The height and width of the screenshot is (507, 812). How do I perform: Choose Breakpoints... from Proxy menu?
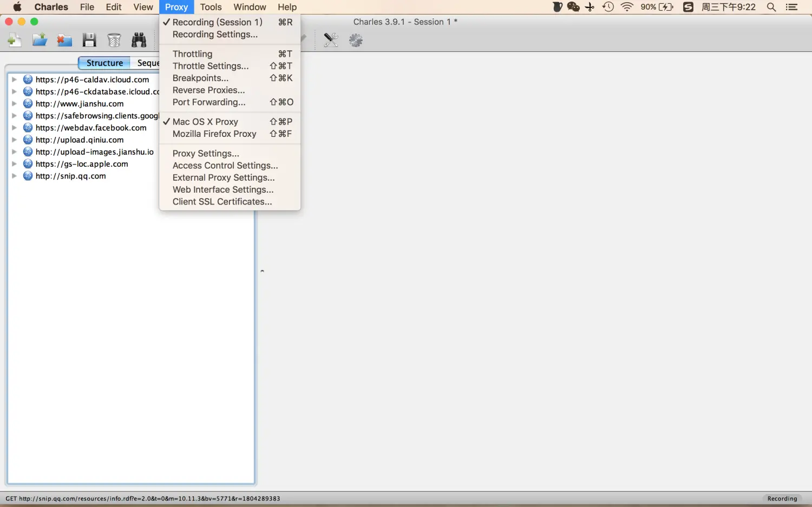click(x=230, y=78)
